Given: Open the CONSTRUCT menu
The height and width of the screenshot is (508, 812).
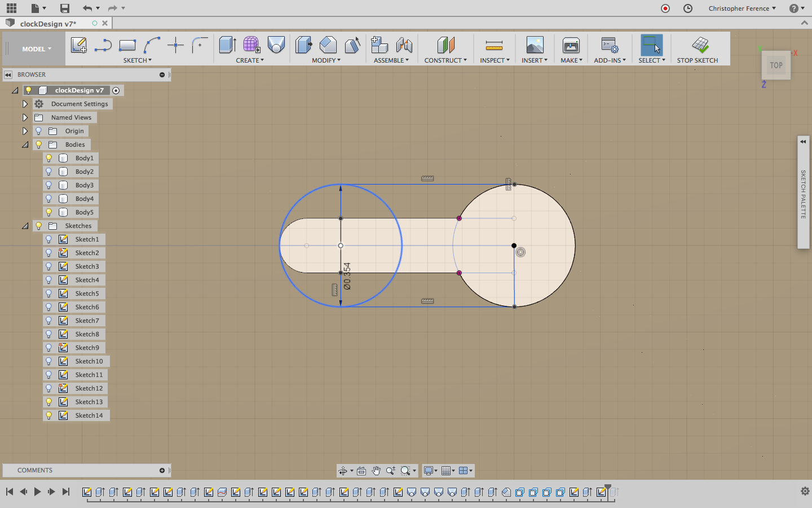Looking at the screenshot, I should [x=445, y=60].
